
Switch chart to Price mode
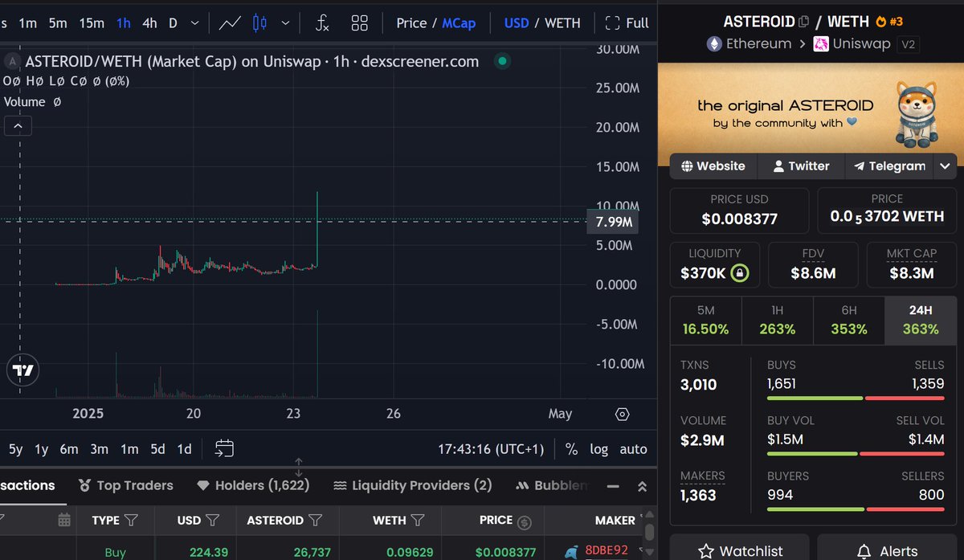click(x=411, y=22)
